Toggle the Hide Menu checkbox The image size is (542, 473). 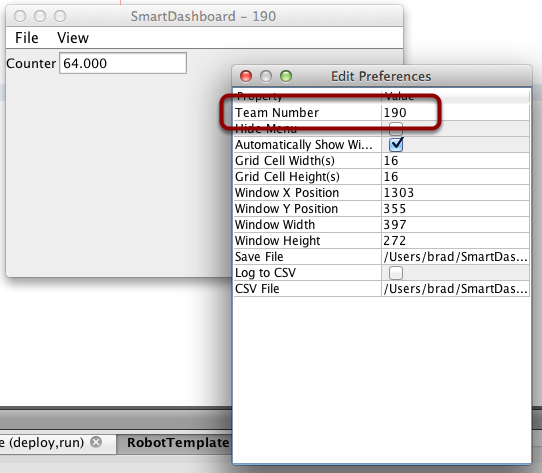click(x=396, y=129)
